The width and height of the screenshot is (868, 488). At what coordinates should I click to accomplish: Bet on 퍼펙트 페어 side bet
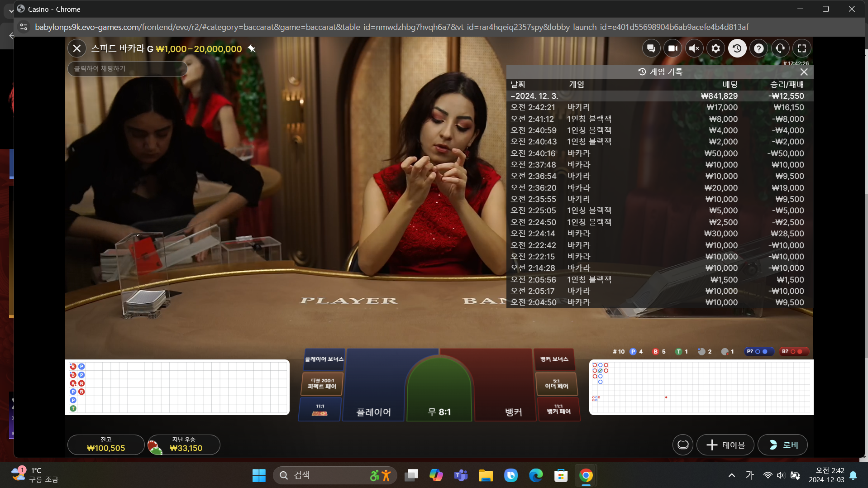pyautogui.click(x=322, y=384)
